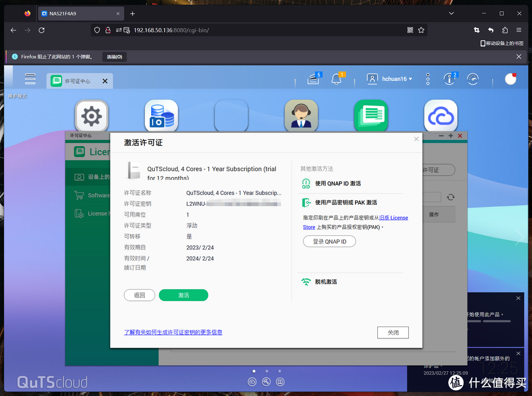Image resolution: width=532 pixels, height=396 pixels.
Task: Maximize the License Center window with plus icon
Action: [451, 136]
